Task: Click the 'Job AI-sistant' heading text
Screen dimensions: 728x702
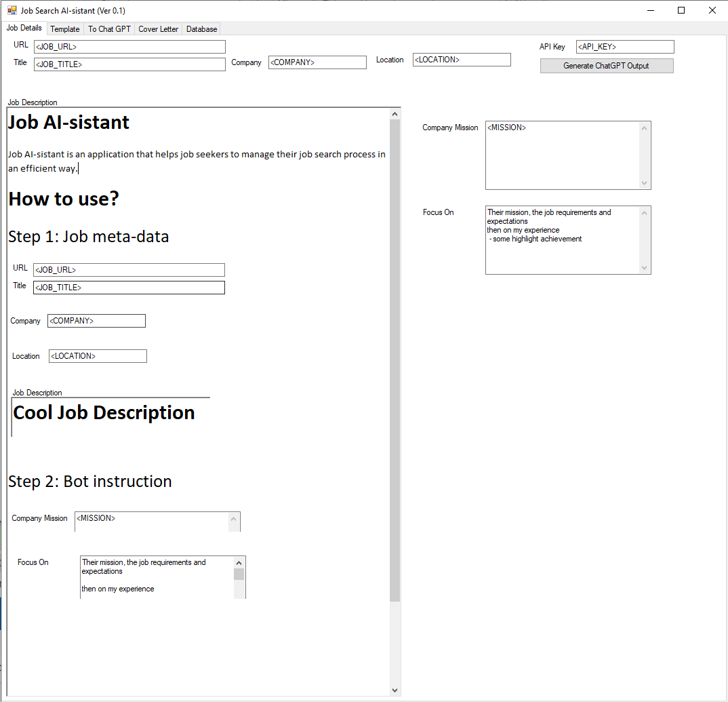Action: click(x=68, y=122)
